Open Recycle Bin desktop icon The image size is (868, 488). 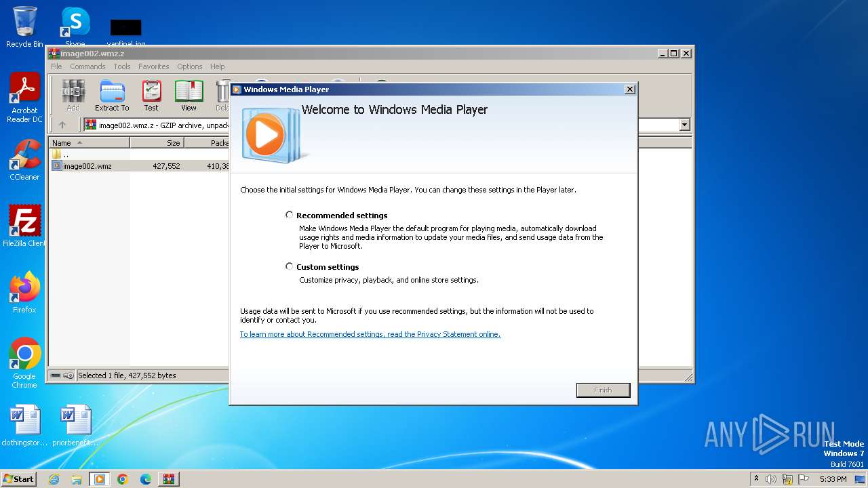click(x=24, y=27)
